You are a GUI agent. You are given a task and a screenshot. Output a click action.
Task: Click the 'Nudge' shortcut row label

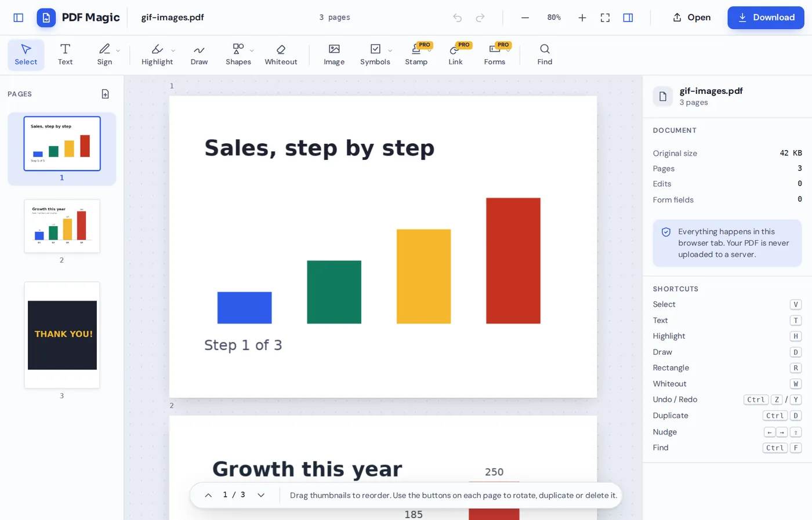pos(665,432)
